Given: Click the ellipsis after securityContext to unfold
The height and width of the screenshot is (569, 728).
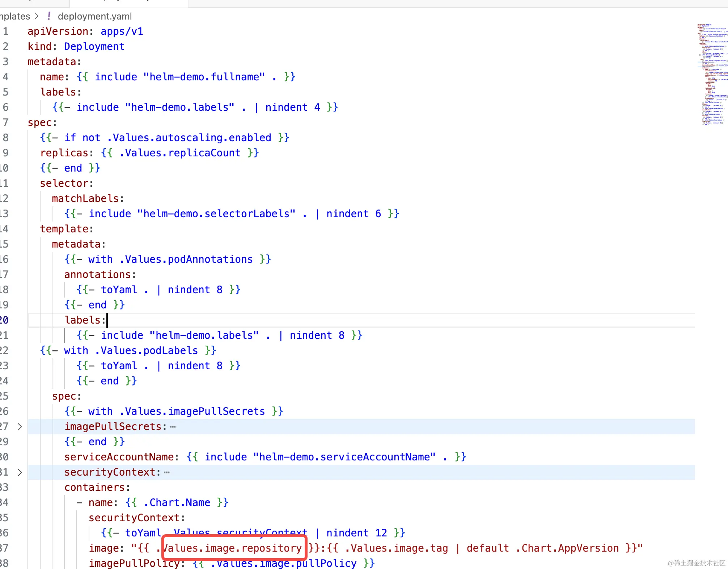Looking at the screenshot, I should click(x=167, y=472).
